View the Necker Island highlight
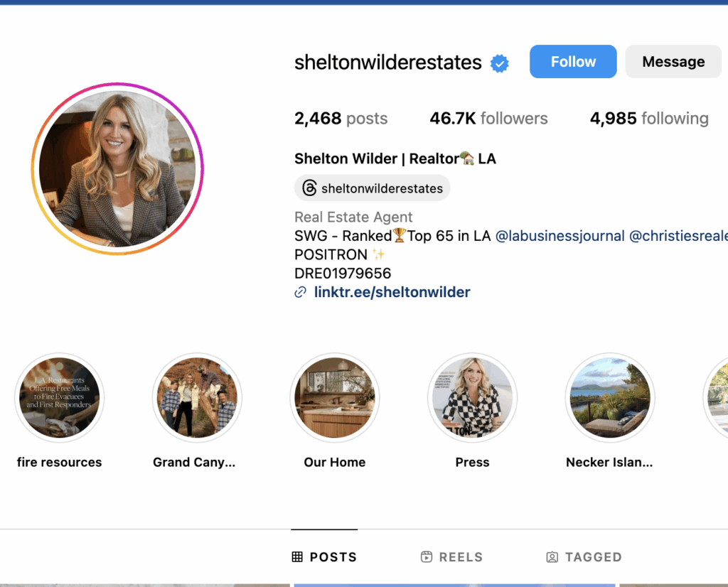The image size is (728, 587). pyautogui.click(x=609, y=398)
